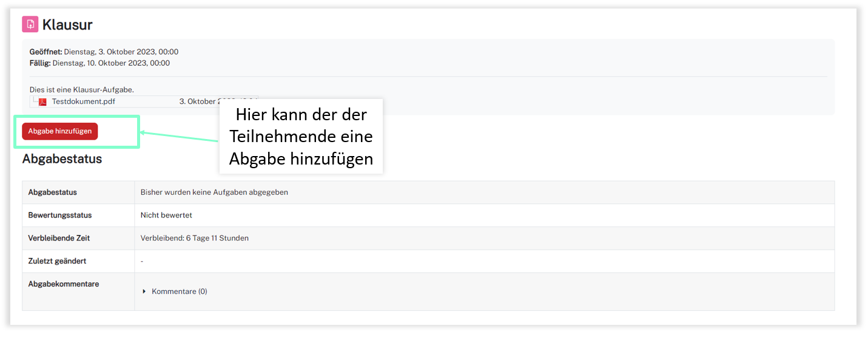Click the Zuletzt geändert row label
Screen dimensions: 868x337
tap(57, 261)
